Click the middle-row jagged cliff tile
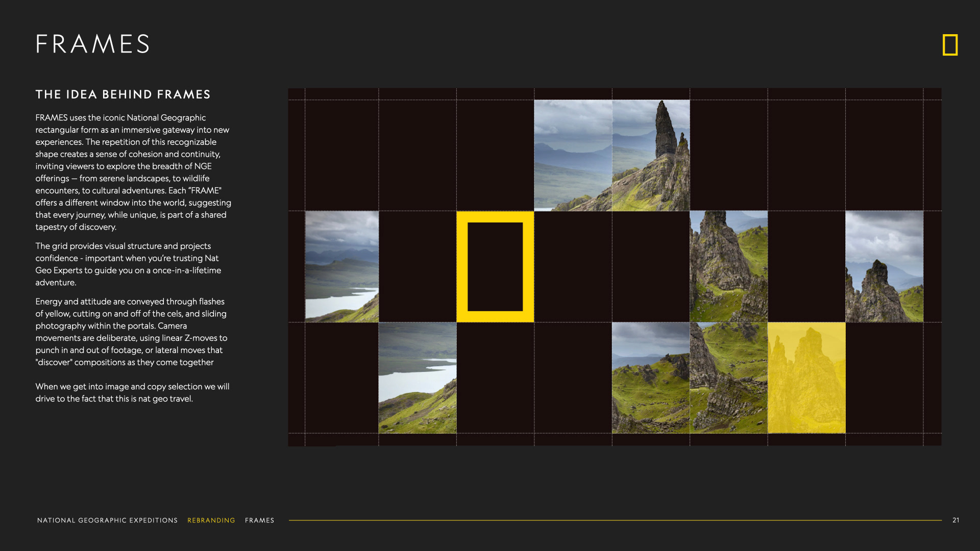Image resolution: width=980 pixels, height=551 pixels. pyautogui.click(x=728, y=266)
